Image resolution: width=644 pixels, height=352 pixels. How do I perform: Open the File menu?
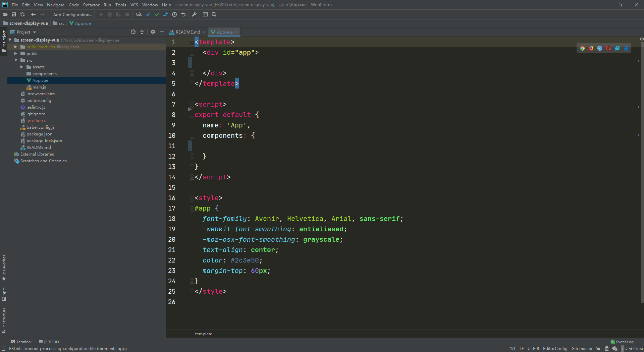15,5
